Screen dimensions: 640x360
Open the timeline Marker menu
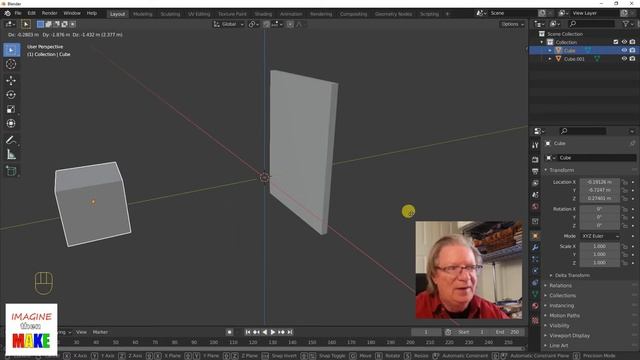100,332
